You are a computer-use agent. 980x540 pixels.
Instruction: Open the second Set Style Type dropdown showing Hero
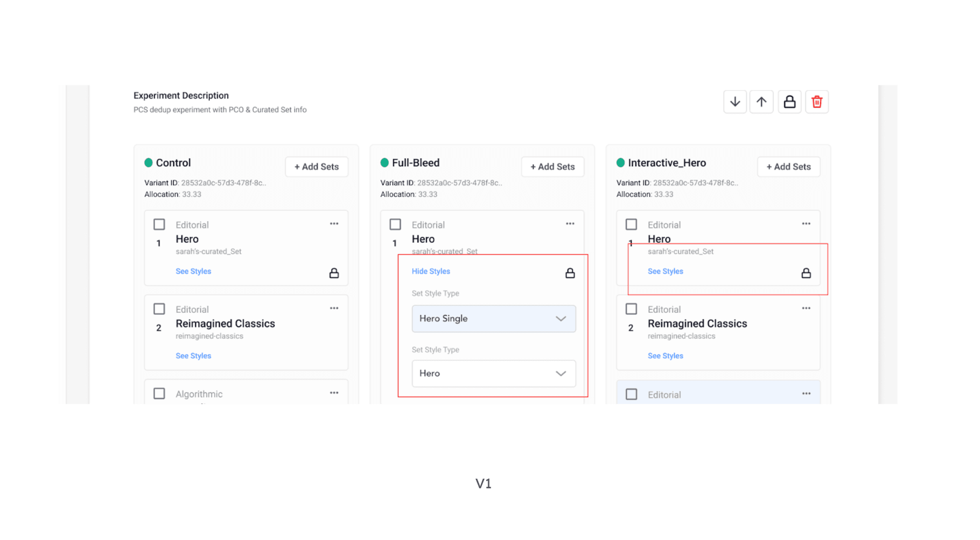[x=494, y=373]
